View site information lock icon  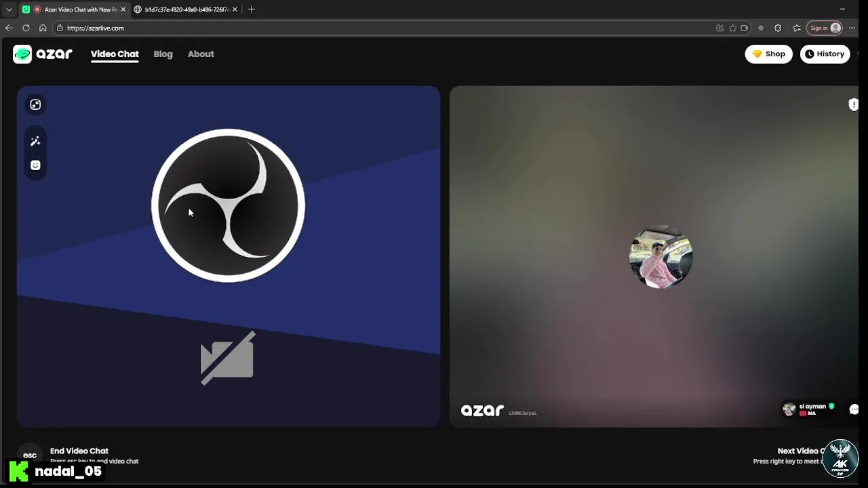pyautogui.click(x=60, y=28)
